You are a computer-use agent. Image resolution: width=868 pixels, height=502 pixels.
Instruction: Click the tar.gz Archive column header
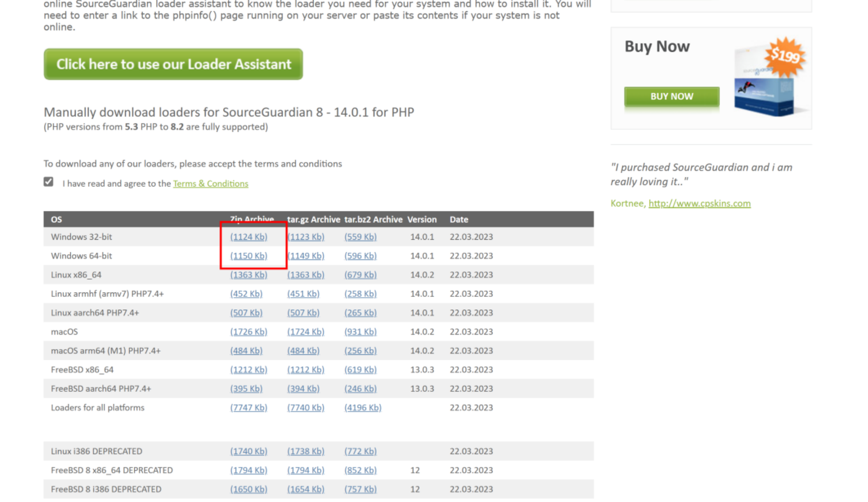[x=314, y=220]
